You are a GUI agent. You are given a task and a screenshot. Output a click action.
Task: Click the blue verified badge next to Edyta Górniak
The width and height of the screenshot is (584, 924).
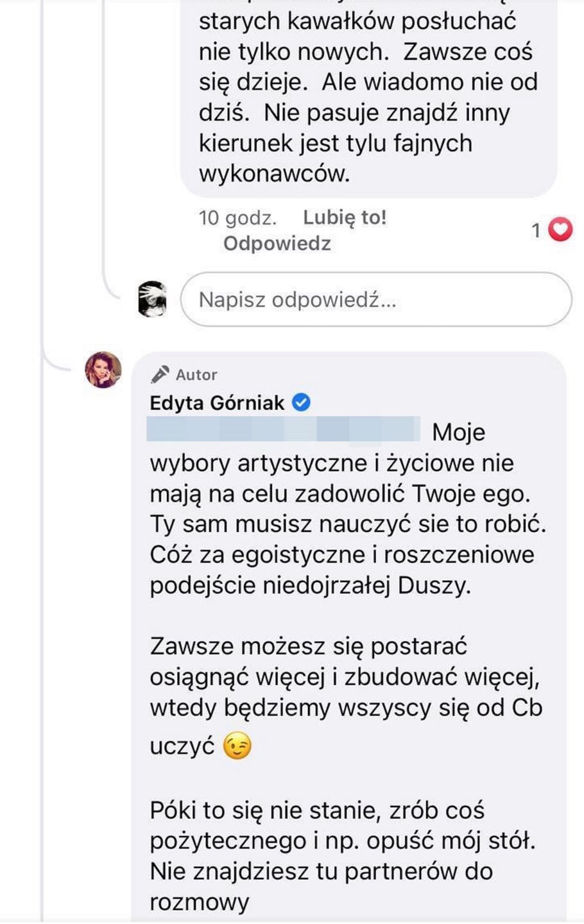click(300, 401)
